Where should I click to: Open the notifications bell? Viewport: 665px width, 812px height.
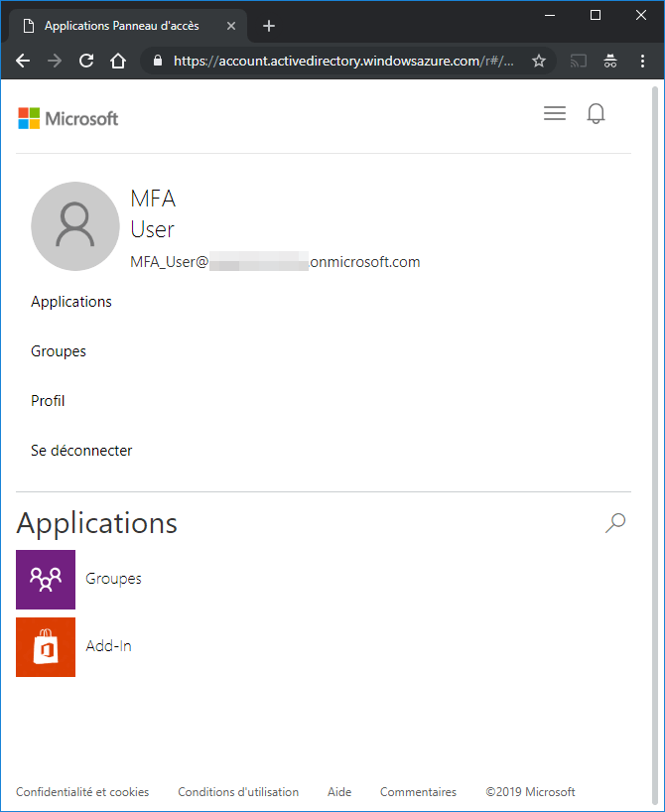[596, 113]
